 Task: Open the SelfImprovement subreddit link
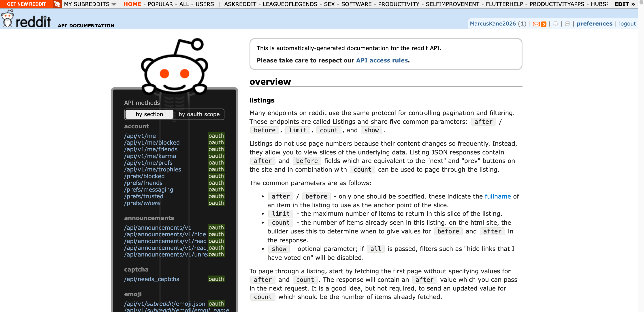tap(452, 4)
